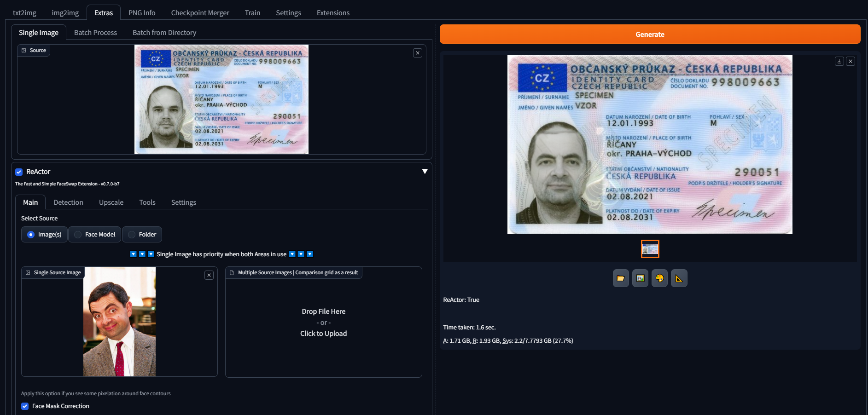The width and height of the screenshot is (868, 415).
Task: Send output image to img2img icon
Action: pyautogui.click(x=640, y=278)
